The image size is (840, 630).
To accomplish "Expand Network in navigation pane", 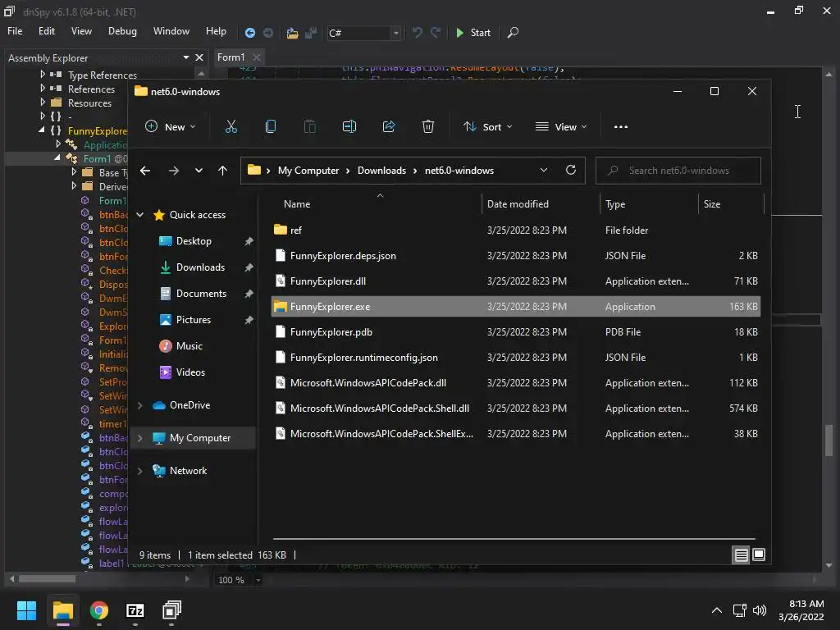I will point(140,471).
